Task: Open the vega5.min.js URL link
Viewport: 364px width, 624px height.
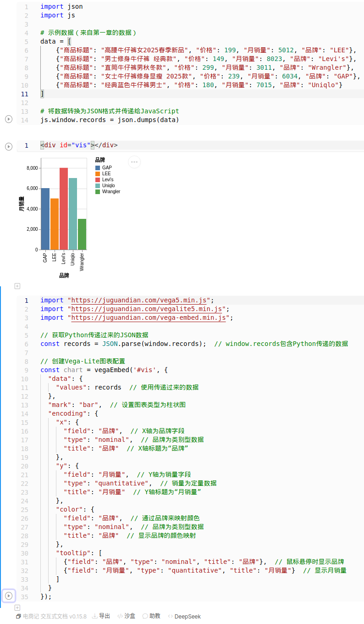Action: [x=139, y=300]
